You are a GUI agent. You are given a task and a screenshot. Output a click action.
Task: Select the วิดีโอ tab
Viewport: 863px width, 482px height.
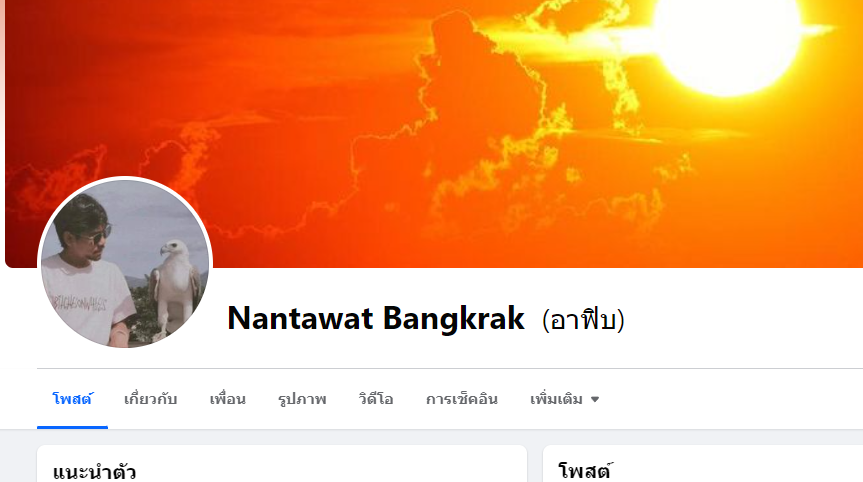pyautogui.click(x=376, y=399)
